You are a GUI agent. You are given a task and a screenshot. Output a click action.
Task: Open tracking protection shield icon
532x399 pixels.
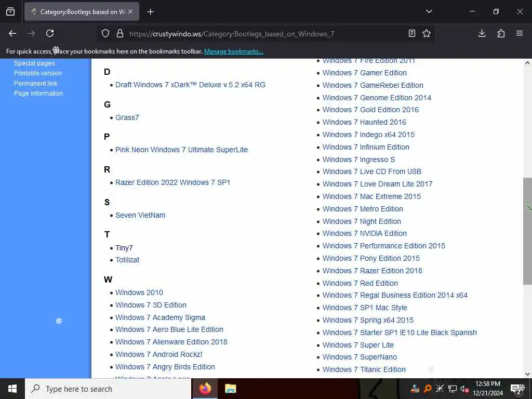point(105,34)
